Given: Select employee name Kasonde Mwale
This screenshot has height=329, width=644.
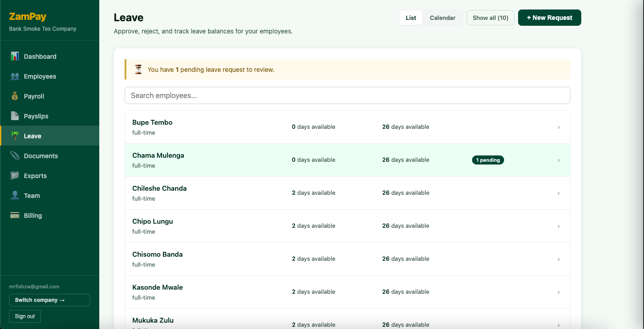Looking at the screenshot, I should (158, 287).
